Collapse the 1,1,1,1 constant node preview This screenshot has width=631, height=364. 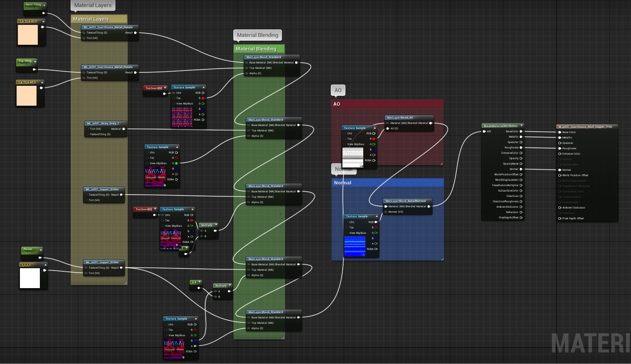45,265
